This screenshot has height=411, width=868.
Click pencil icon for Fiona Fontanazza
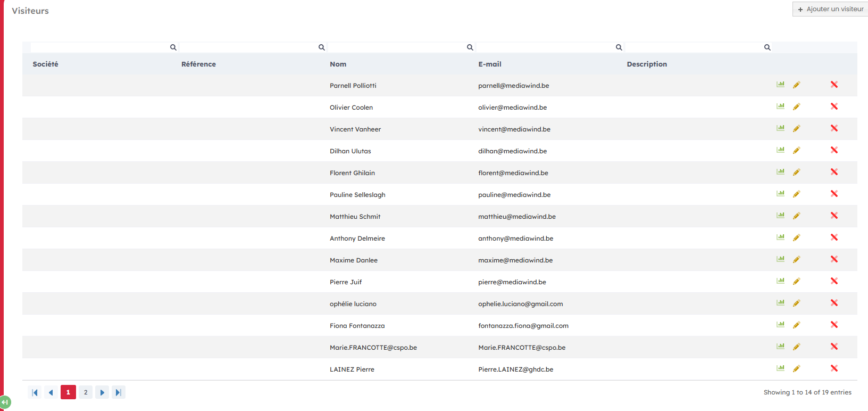(x=796, y=325)
